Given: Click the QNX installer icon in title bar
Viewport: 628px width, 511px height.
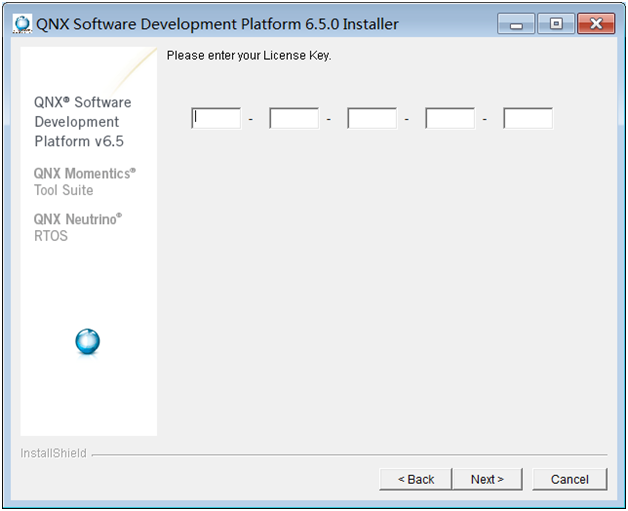Looking at the screenshot, I should [x=22, y=24].
